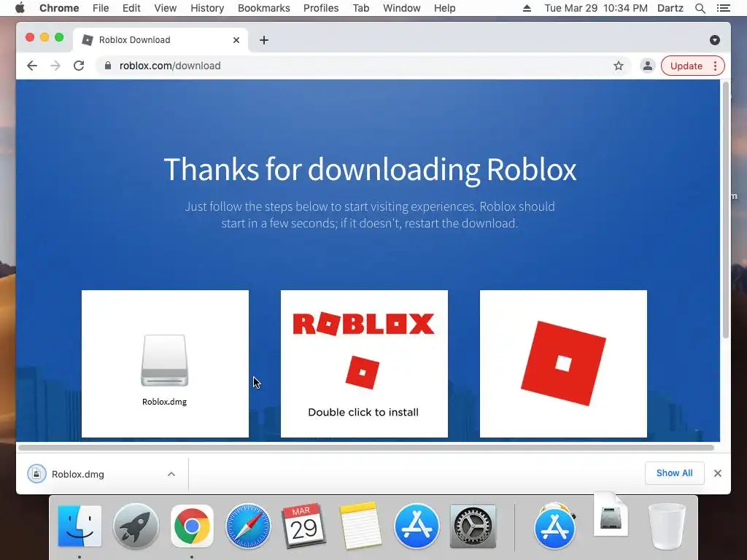Open the Edit menu
The height and width of the screenshot is (560, 747).
(x=131, y=8)
